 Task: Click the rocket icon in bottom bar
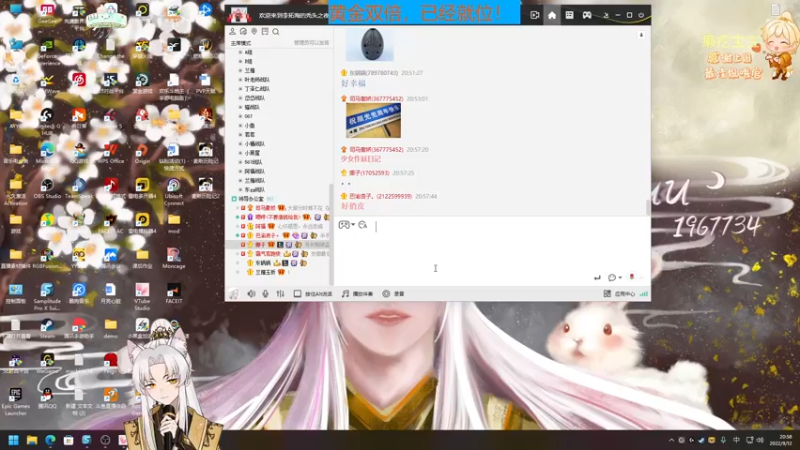pos(234,294)
